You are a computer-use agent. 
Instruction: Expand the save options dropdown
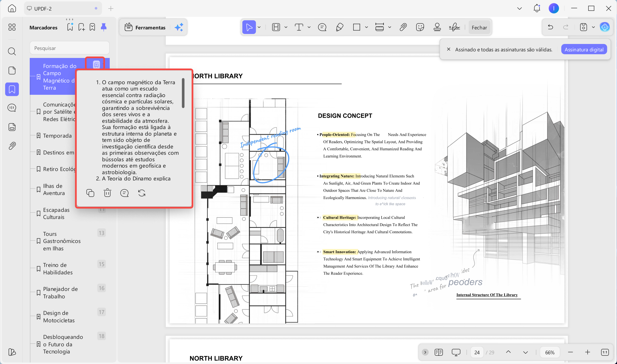[x=593, y=27]
